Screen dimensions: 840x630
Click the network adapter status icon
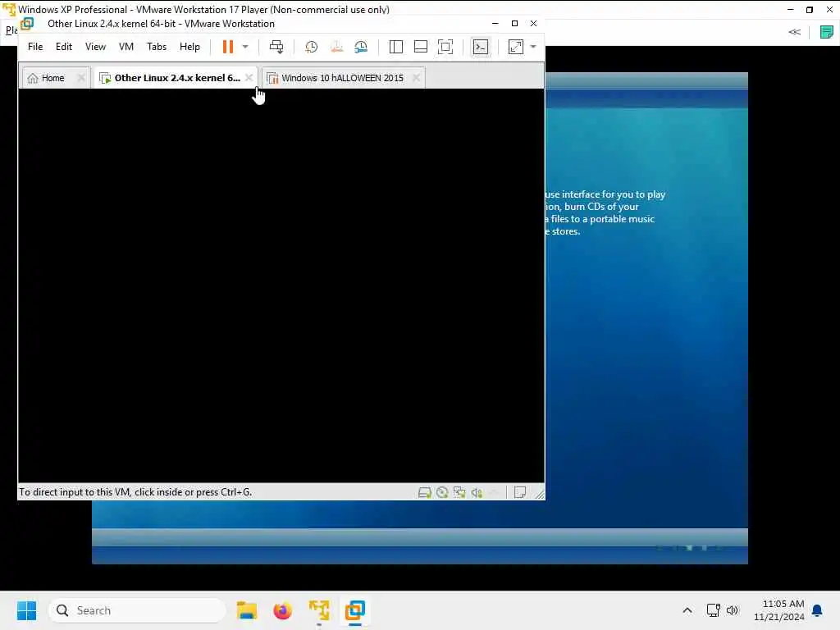459,492
